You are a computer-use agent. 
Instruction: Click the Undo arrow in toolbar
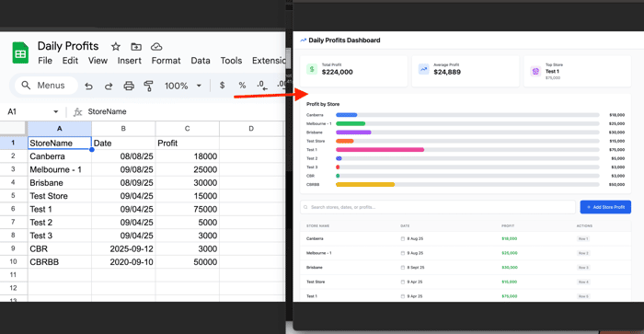click(88, 86)
